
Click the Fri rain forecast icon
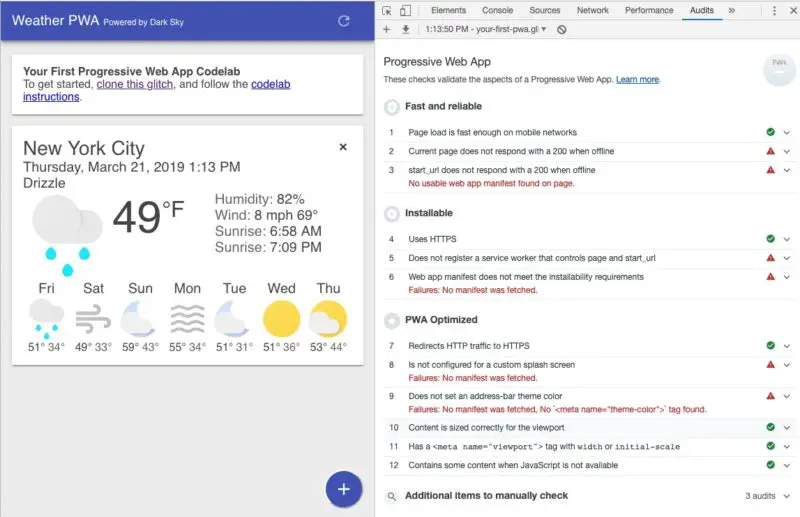click(x=46, y=319)
